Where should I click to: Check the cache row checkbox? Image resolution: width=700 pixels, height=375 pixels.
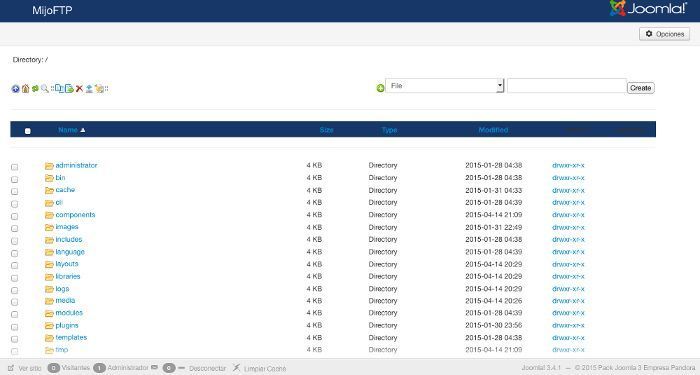(14, 192)
